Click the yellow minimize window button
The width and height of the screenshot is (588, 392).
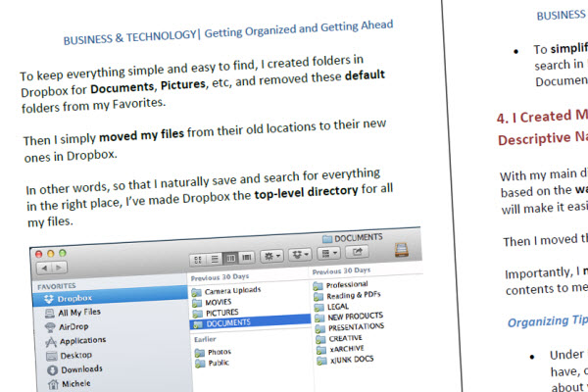coord(51,254)
